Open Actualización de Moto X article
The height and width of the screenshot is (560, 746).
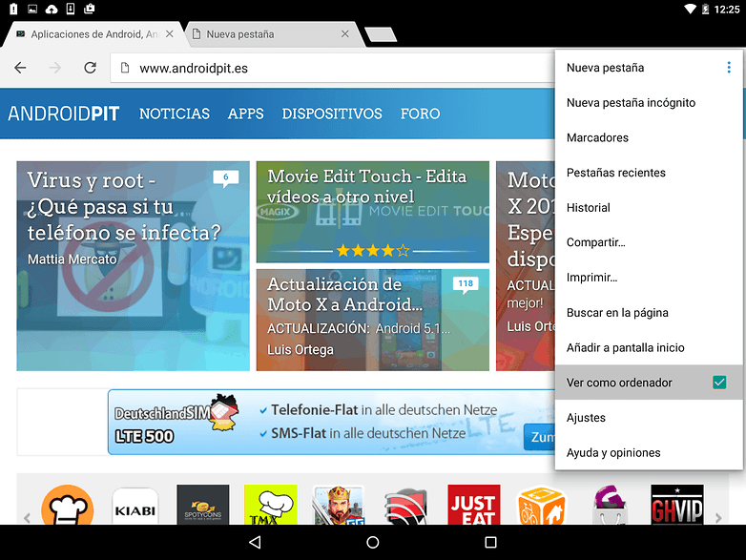pos(373,320)
